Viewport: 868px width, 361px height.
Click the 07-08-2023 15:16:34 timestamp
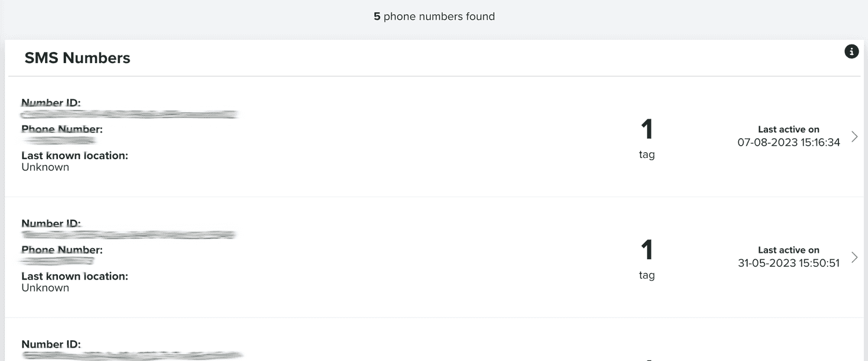pyautogui.click(x=789, y=142)
